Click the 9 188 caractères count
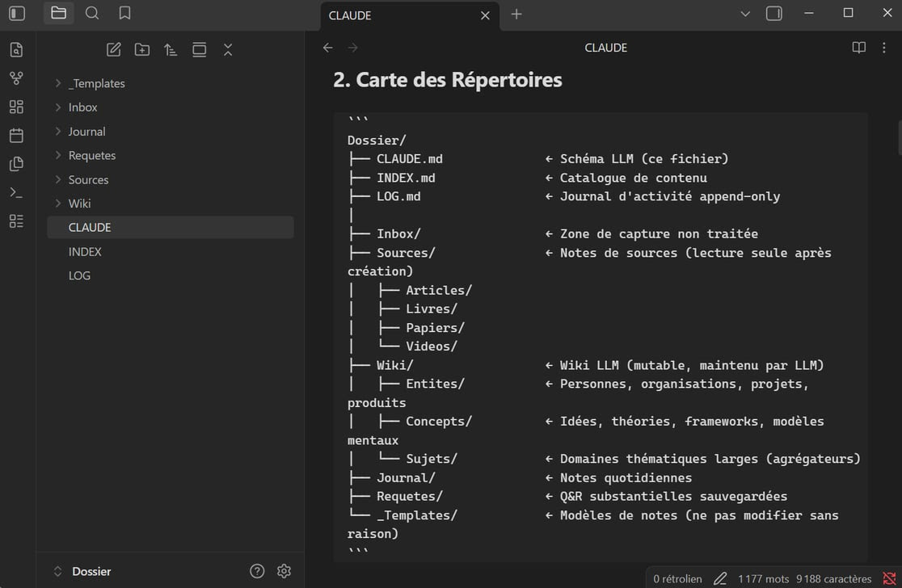The width and height of the screenshot is (902, 588). tap(833, 579)
